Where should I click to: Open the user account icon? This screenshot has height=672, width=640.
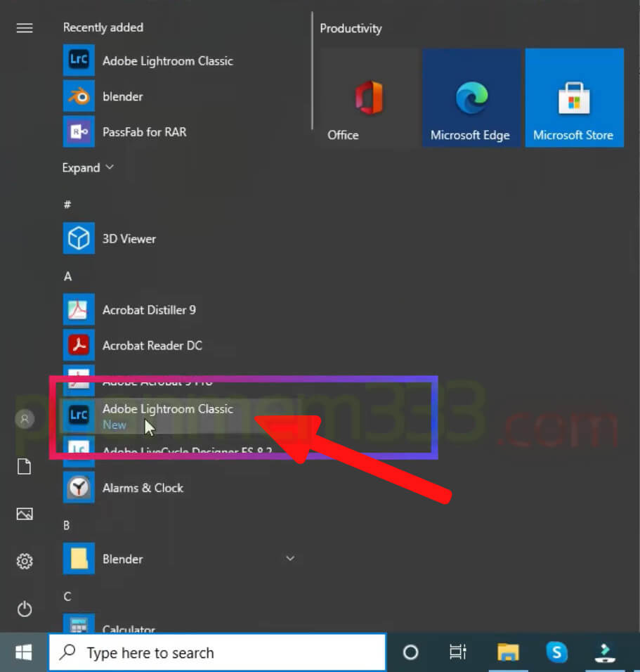24,418
